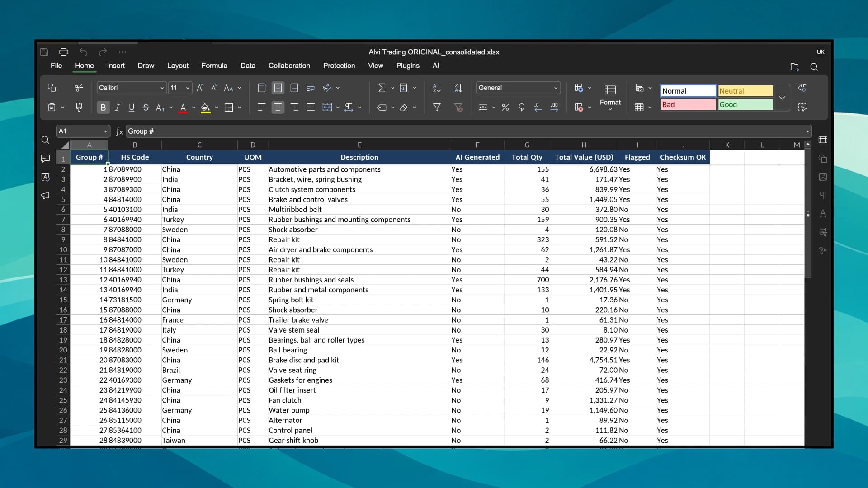Open the merge and center dropdown arrow
This screenshot has width=868, height=488.
coord(338,108)
